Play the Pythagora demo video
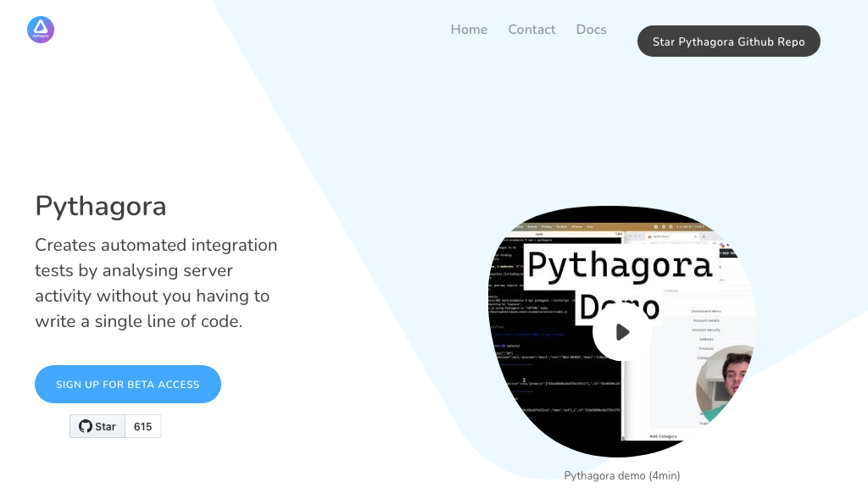The height and width of the screenshot is (488, 868). point(622,332)
